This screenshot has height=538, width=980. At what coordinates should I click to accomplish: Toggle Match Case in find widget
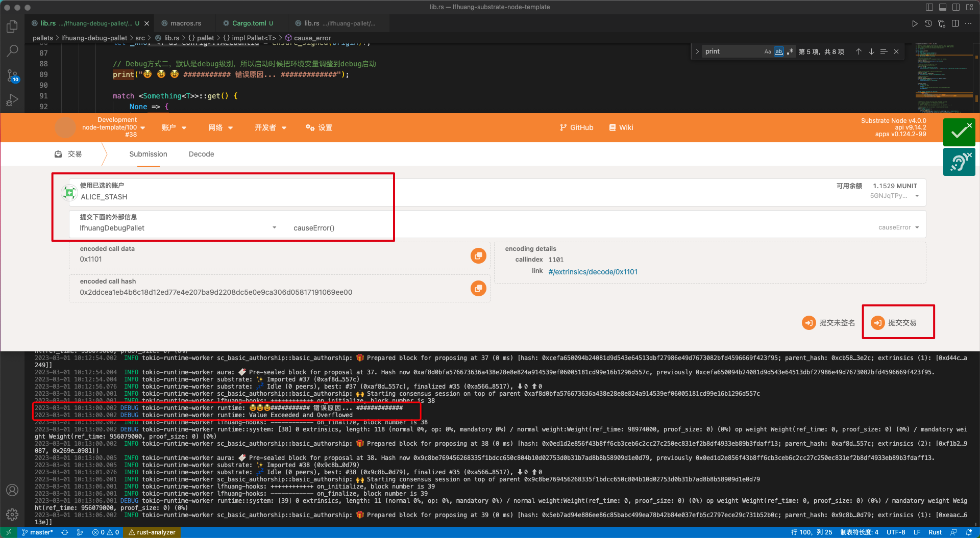[x=767, y=52]
